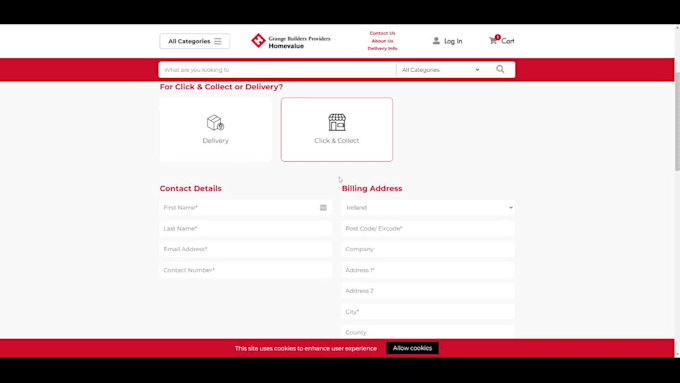
Task: Select the Delivery option card
Action: pyautogui.click(x=216, y=130)
